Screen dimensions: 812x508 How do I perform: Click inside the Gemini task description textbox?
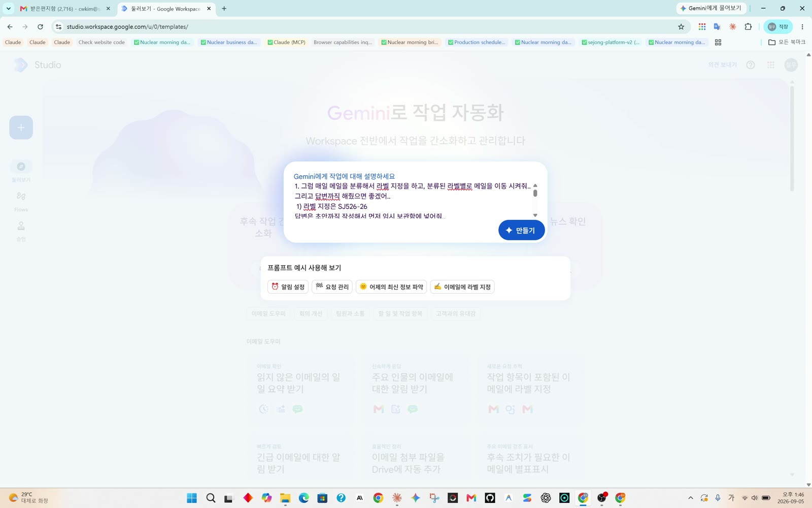[412, 201]
